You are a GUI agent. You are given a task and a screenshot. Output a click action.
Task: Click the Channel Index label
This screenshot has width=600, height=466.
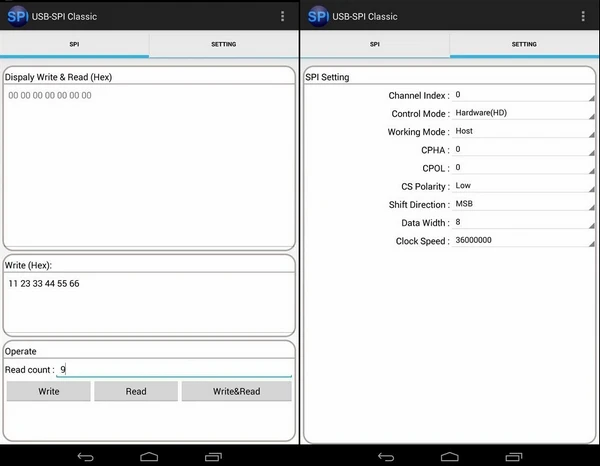pyautogui.click(x=419, y=95)
